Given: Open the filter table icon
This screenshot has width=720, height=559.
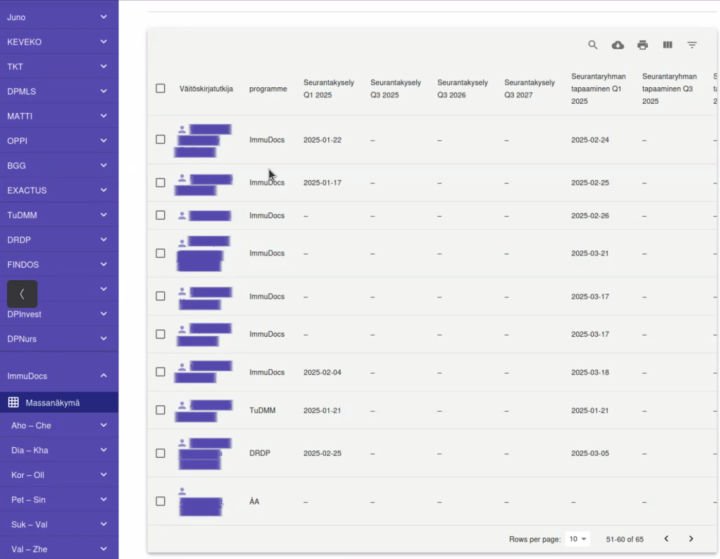Looking at the screenshot, I should point(692,45).
